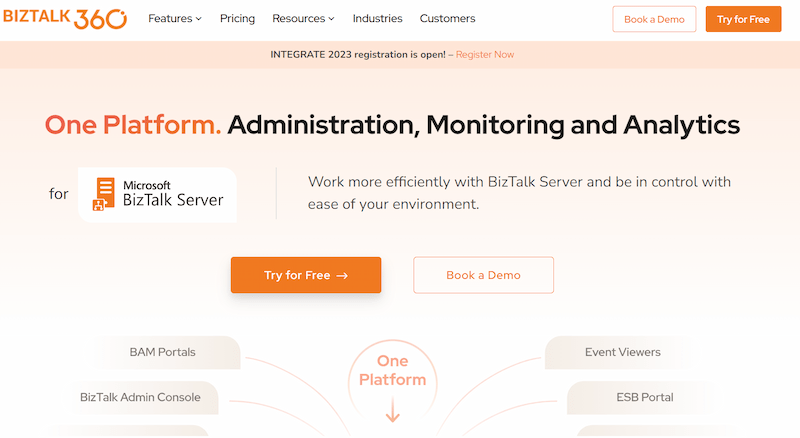Select the BizTalk Admin Console label
This screenshot has width=800, height=438.
pyautogui.click(x=140, y=397)
